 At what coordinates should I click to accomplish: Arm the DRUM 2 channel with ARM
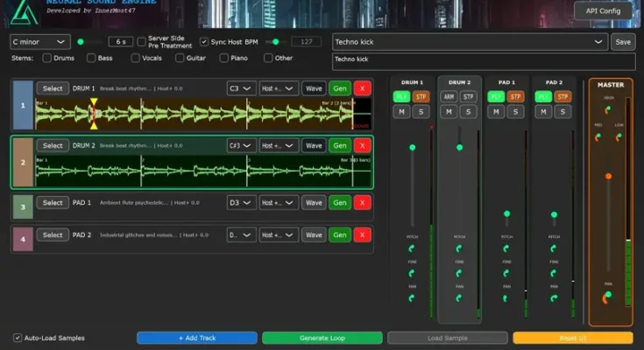click(x=449, y=96)
